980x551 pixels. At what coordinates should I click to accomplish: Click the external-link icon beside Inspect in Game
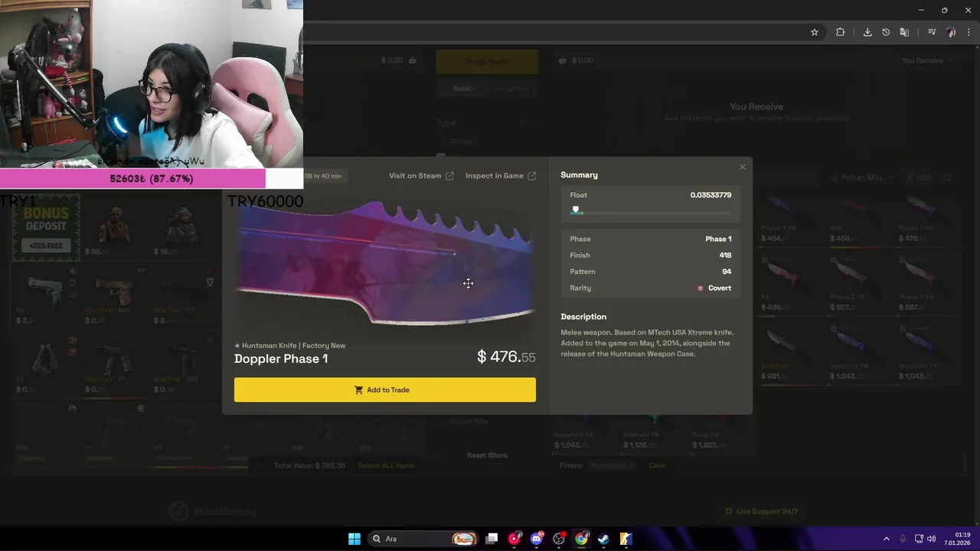[x=532, y=176]
